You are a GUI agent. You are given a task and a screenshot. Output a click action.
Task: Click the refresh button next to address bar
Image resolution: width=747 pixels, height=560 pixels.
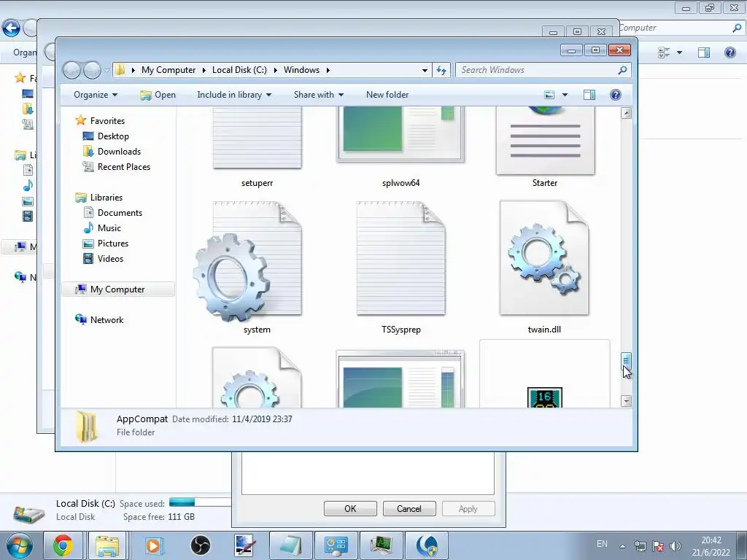(x=441, y=70)
